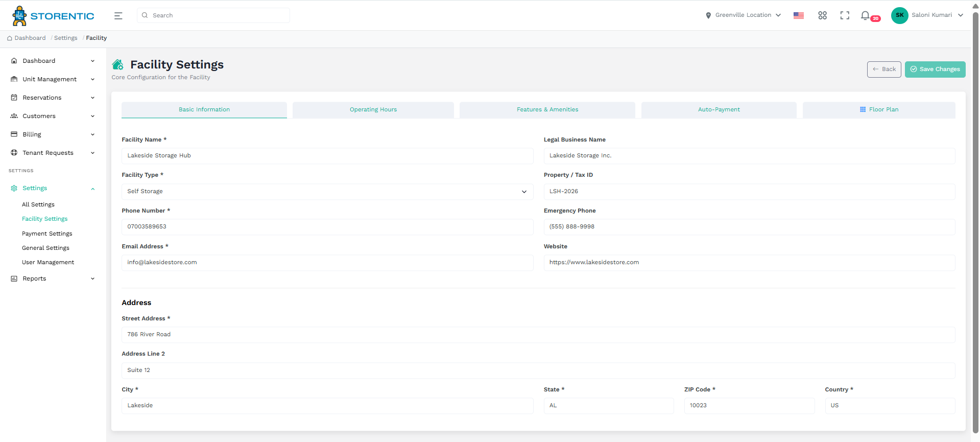
Task: Expand the Reservations chevron
Action: [92, 98]
